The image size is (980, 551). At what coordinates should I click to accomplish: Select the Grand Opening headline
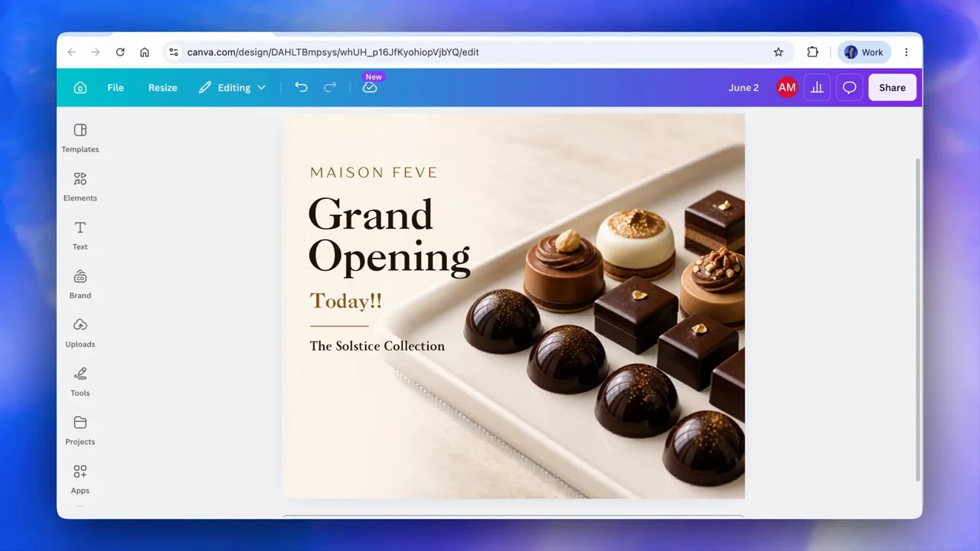[x=389, y=236]
